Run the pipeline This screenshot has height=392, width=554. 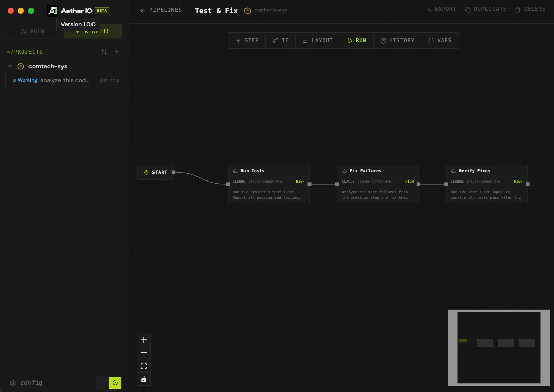[356, 40]
